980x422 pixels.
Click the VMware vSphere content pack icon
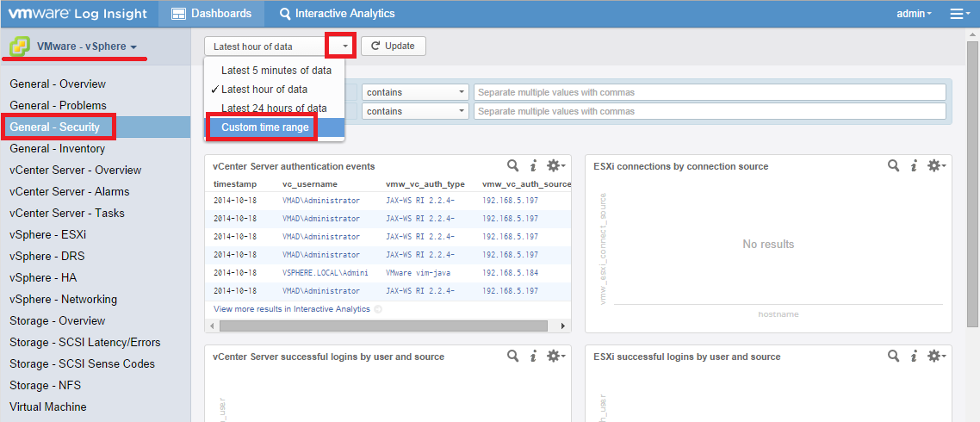[19, 46]
